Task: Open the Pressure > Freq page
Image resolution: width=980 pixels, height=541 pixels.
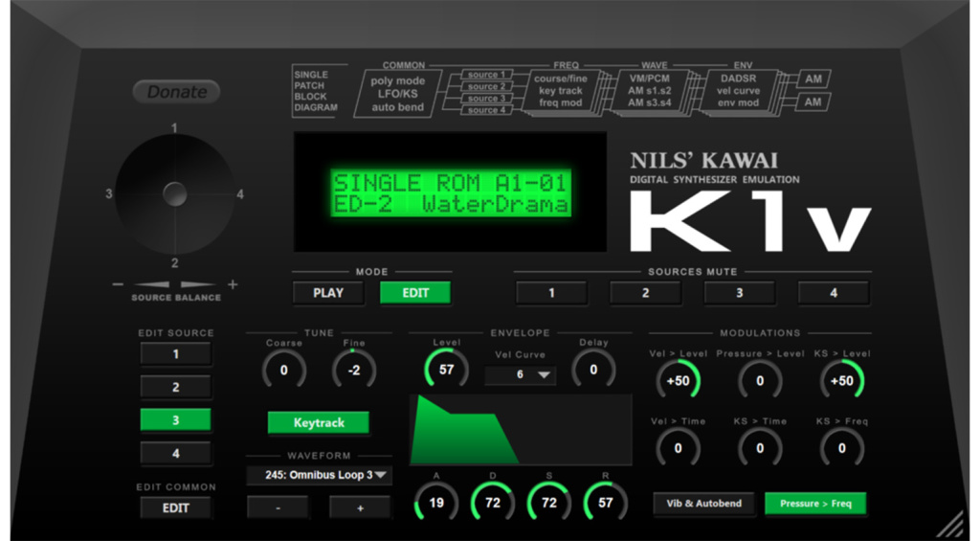Action: pos(815,504)
